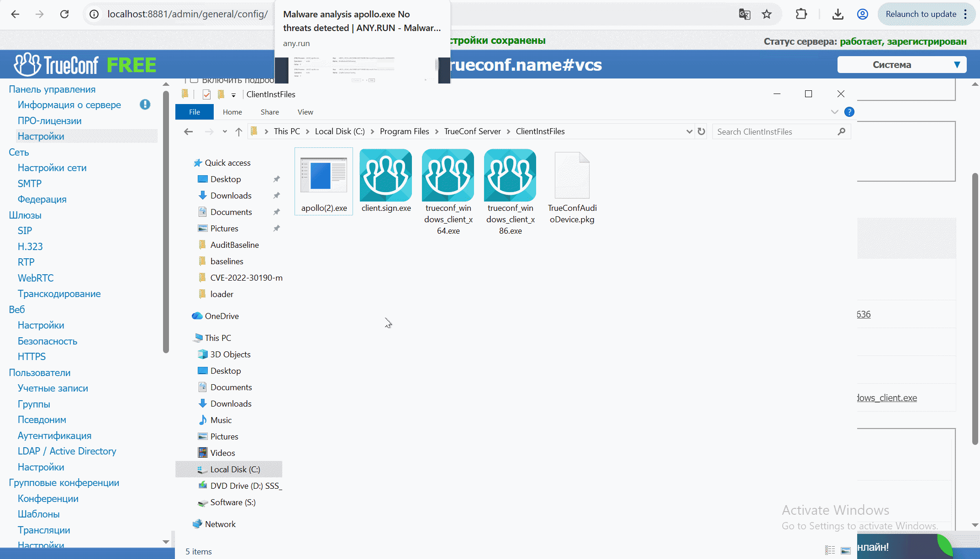This screenshot has height=559, width=980.
Task: Expand the address bar history dropdown
Action: (x=689, y=131)
